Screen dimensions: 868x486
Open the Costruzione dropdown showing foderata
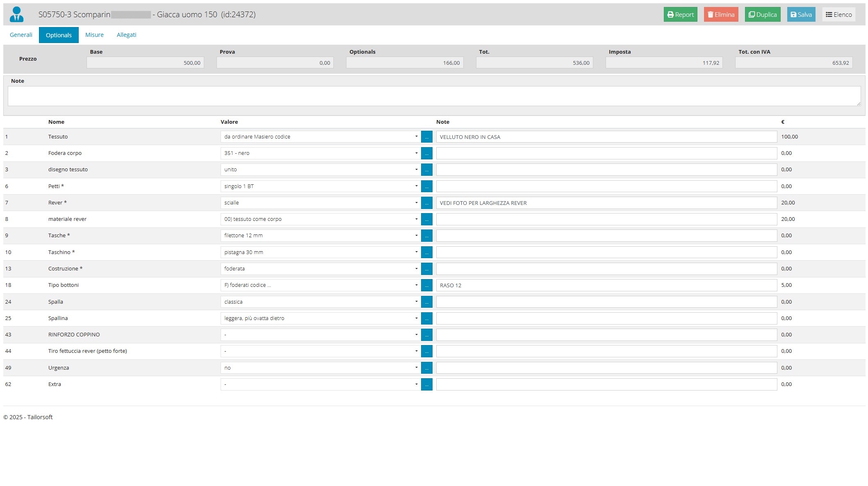(x=320, y=269)
